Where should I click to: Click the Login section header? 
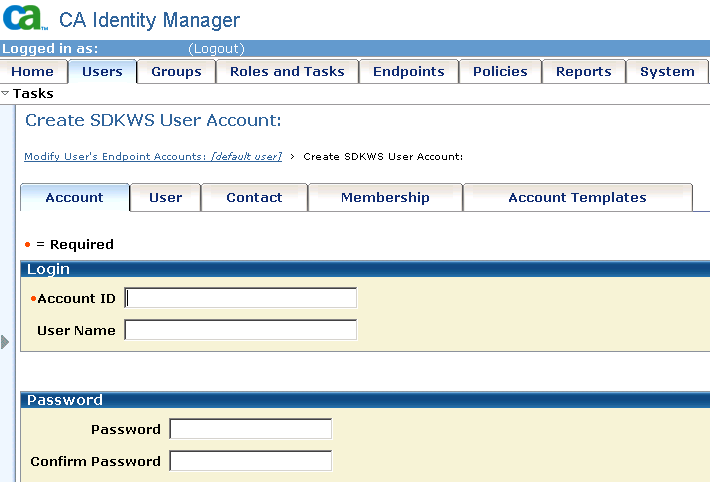coord(365,269)
